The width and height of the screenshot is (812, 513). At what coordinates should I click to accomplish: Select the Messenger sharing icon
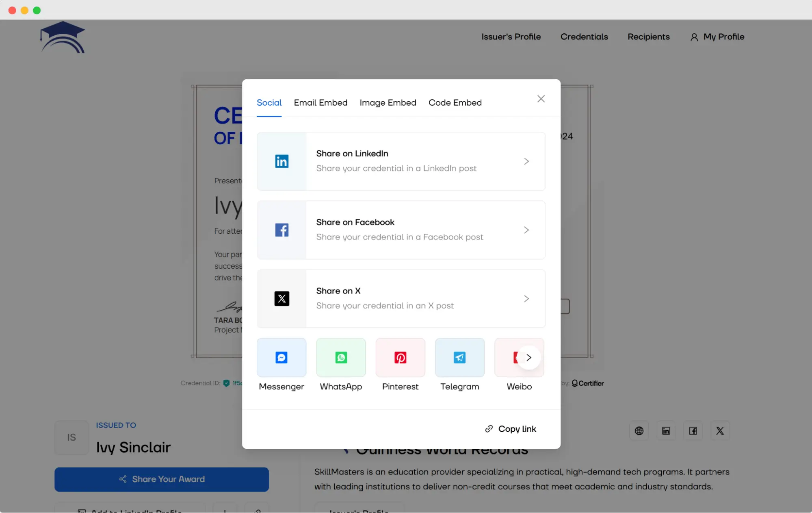(281, 357)
